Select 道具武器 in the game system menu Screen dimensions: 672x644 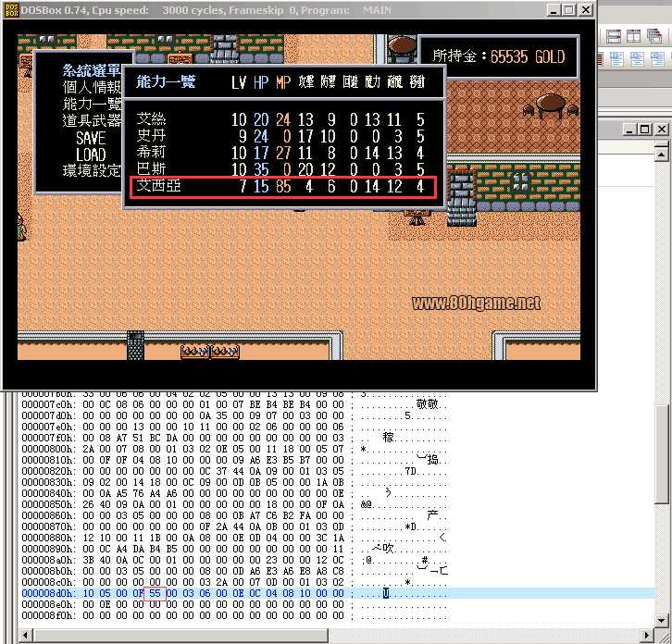(x=92, y=121)
